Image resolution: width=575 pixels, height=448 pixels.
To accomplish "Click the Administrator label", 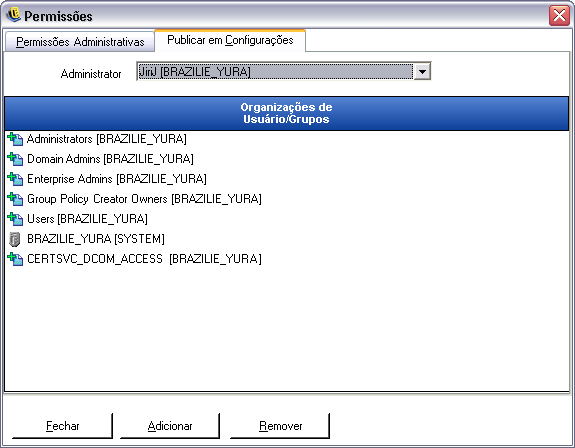I will pos(91,74).
